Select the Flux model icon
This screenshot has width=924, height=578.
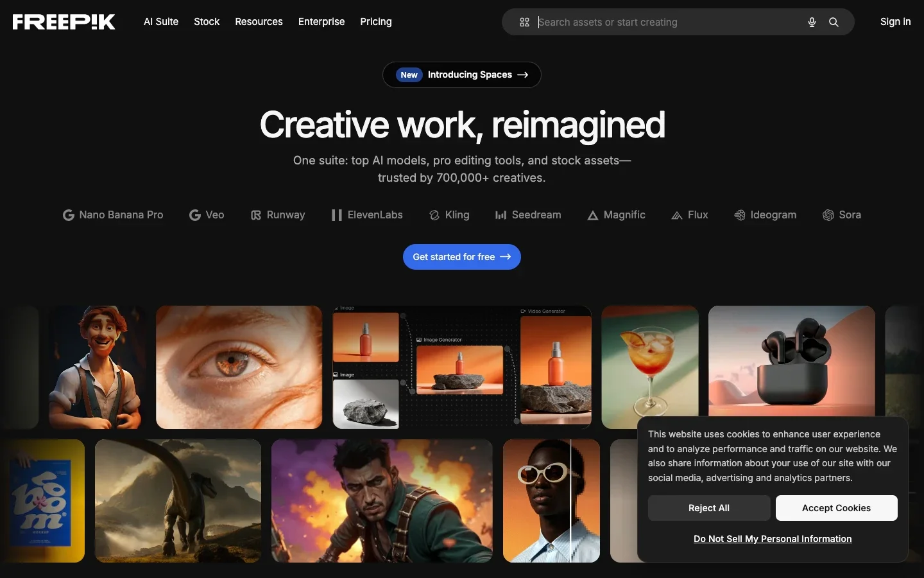tap(676, 215)
